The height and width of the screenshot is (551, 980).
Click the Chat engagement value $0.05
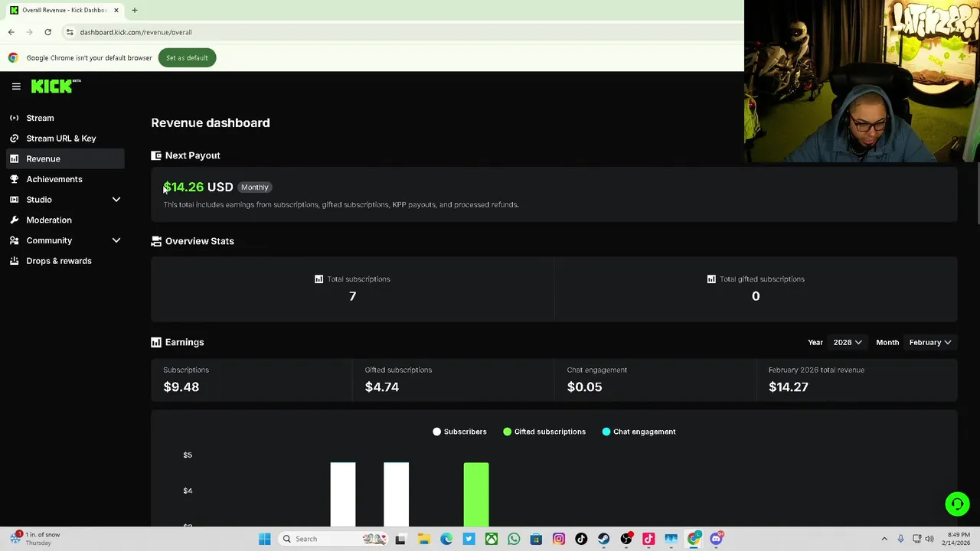[584, 387]
